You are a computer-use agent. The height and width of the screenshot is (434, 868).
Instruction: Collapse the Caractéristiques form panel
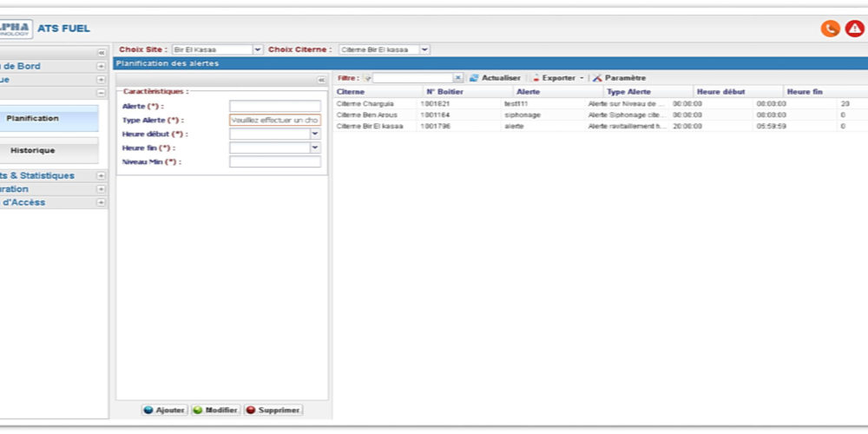(x=321, y=80)
